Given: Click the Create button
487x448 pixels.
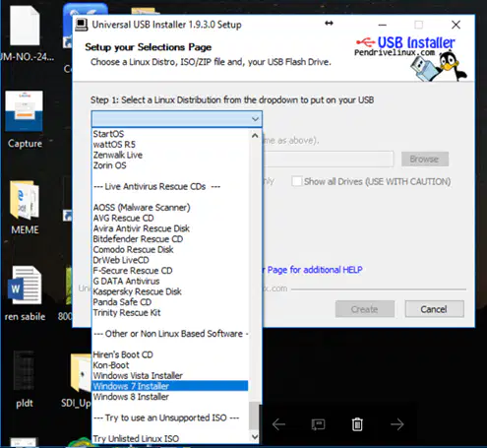Looking at the screenshot, I should pos(365,309).
